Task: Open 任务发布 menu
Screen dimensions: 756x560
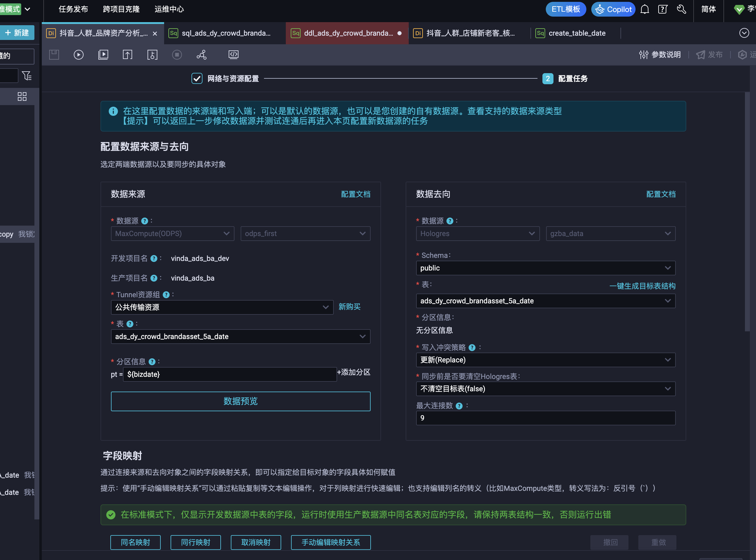Action: (x=73, y=9)
